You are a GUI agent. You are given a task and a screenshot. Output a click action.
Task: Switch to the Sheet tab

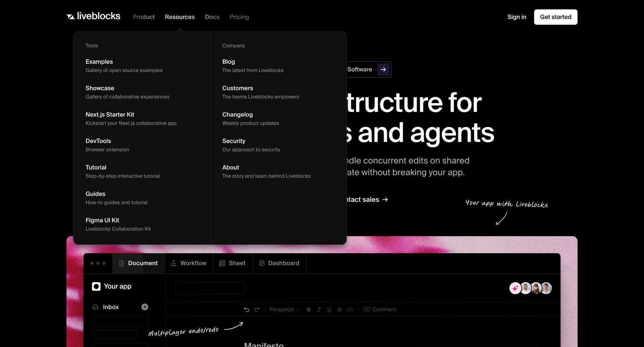tap(233, 263)
